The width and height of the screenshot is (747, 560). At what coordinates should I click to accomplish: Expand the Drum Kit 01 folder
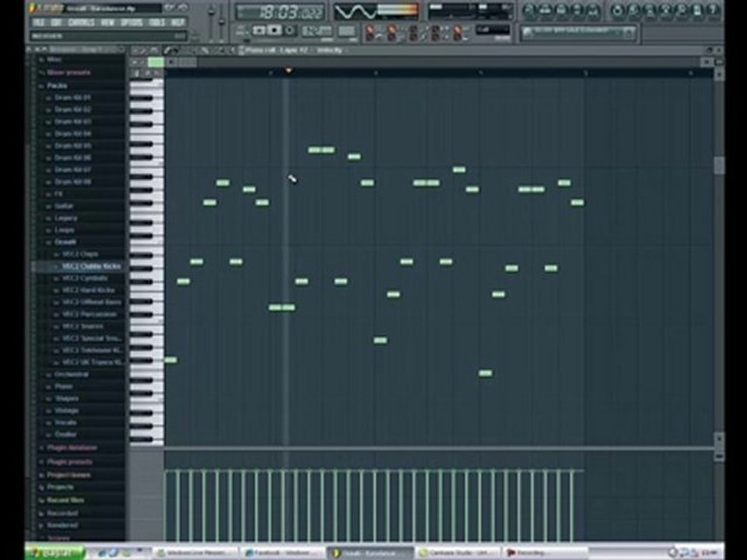coord(72,97)
